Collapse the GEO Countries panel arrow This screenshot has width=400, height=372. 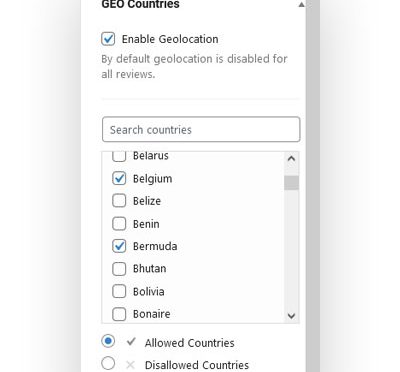[301, 4]
